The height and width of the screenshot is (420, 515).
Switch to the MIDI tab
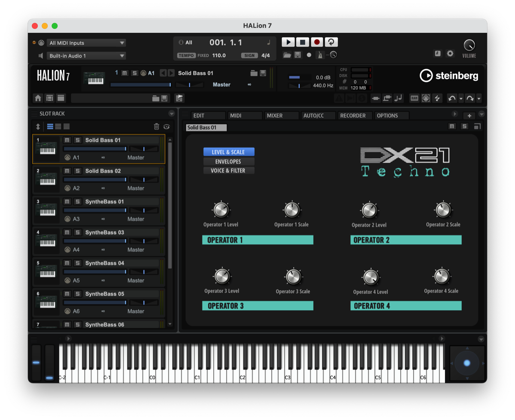[x=245, y=116]
